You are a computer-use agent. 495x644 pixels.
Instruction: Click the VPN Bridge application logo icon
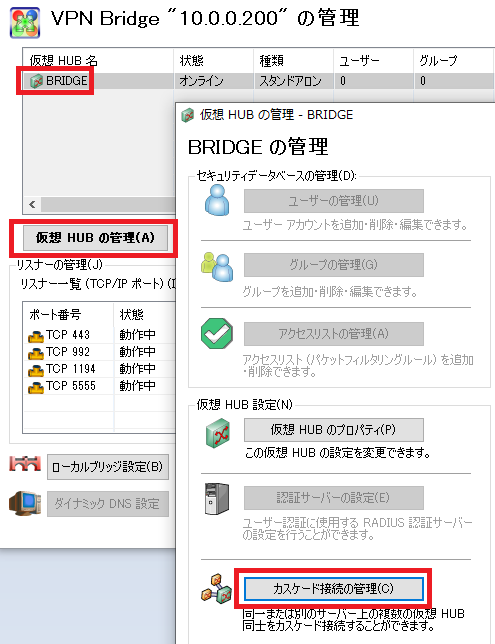25,23
